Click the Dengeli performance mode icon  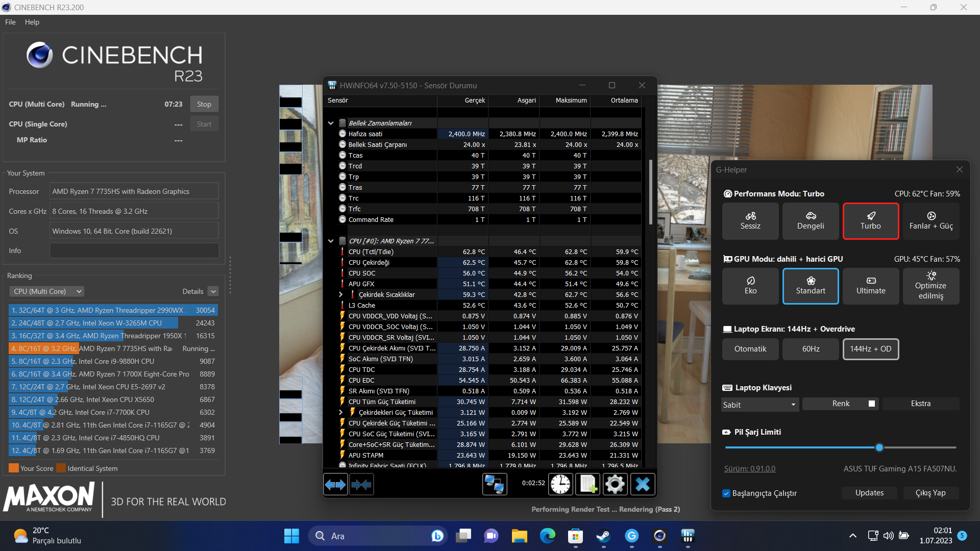810,220
